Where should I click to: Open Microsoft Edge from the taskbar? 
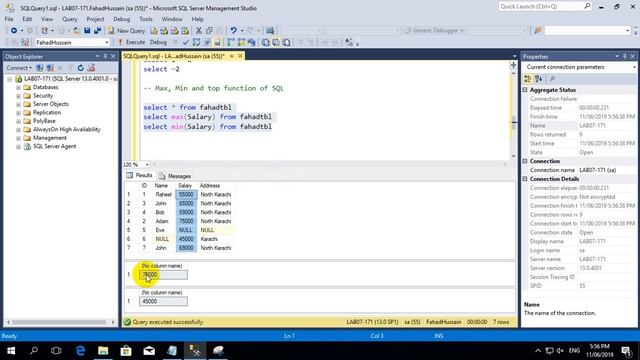pyautogui.click(x=80, y=351)
